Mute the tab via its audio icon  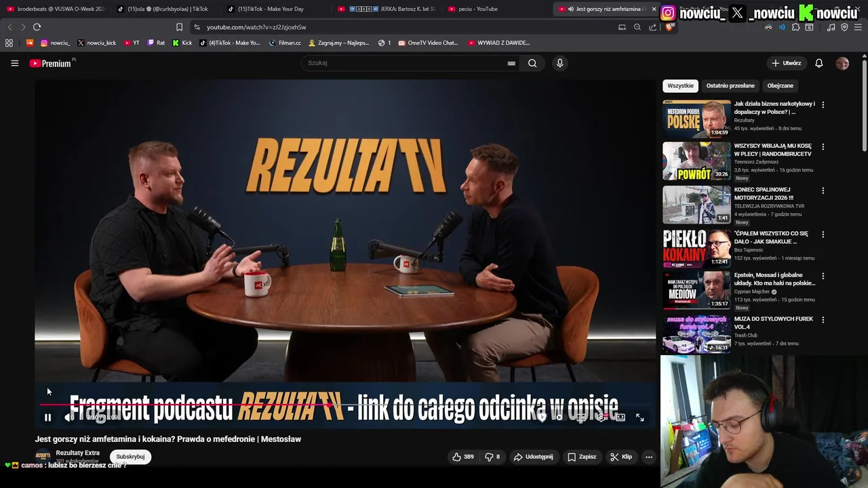tap(570, 9)
